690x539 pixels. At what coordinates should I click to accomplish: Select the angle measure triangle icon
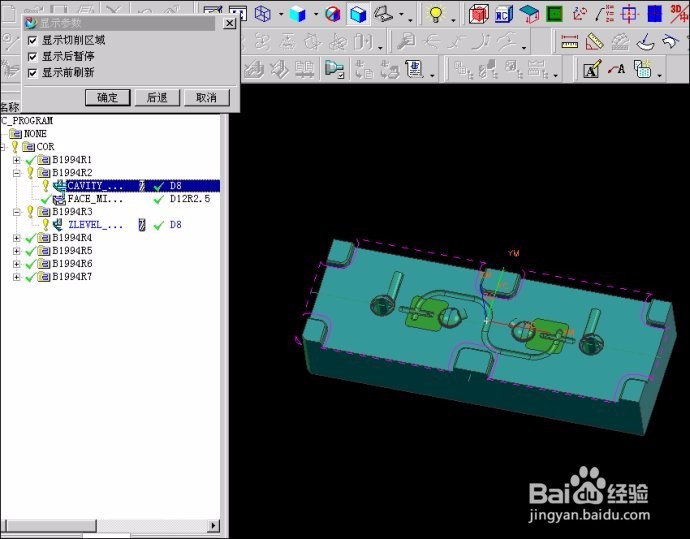(595, 42)
